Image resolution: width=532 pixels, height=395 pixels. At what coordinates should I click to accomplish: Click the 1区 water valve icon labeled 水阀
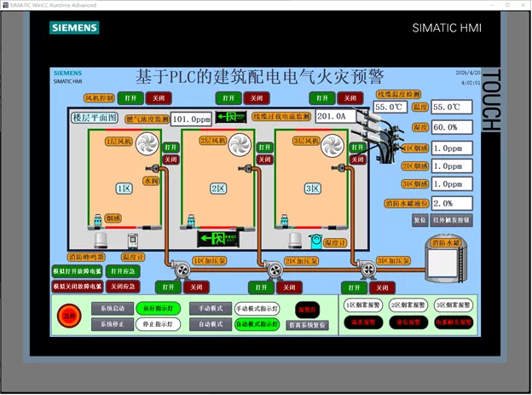(x=153, y=168)
